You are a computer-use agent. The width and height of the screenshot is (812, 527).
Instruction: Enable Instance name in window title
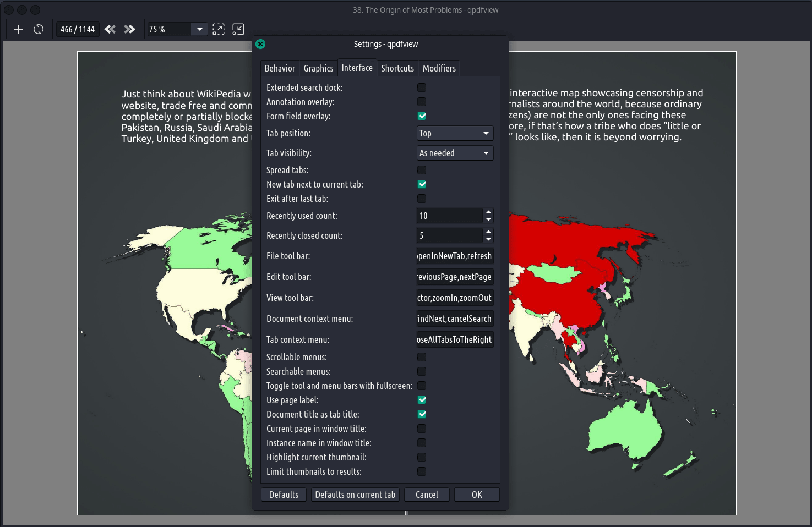click(422, 443)
